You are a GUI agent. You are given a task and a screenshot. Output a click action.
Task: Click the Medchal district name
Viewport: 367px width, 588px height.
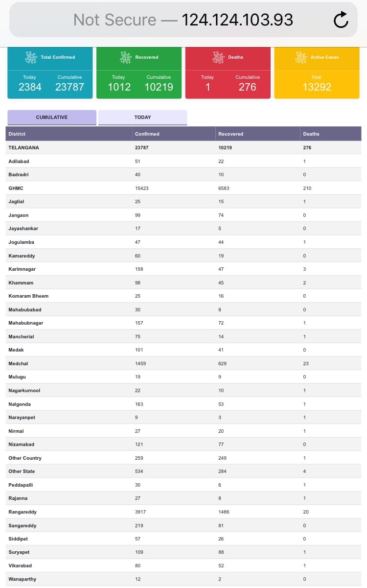[19, 363]
